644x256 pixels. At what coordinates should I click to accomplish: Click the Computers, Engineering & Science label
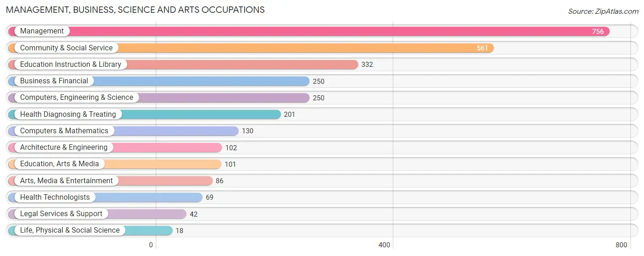[76, 98]
